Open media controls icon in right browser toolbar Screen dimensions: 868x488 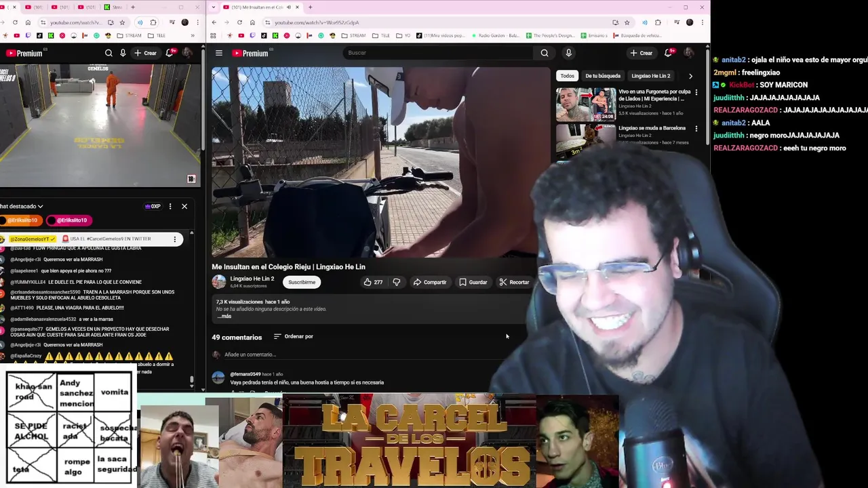coord(676,22)
